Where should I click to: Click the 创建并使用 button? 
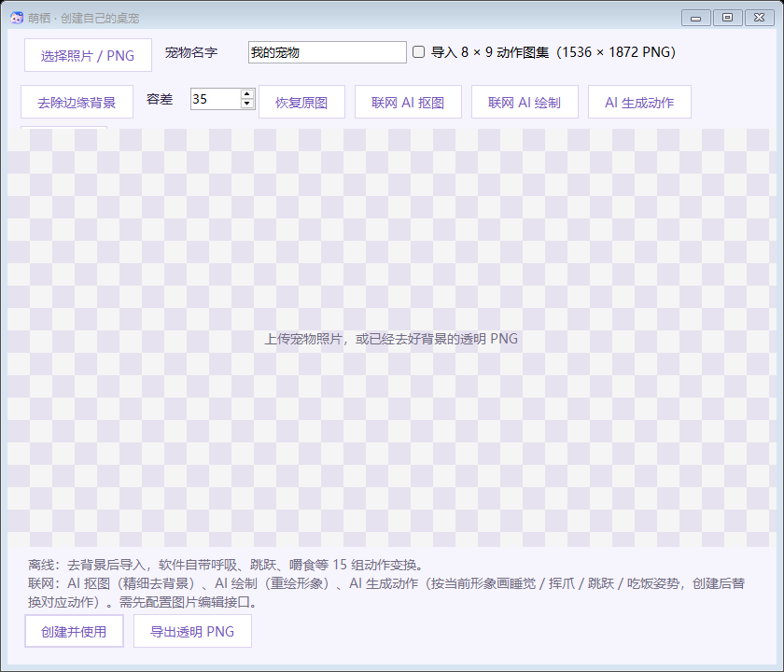tap(74, 632)
